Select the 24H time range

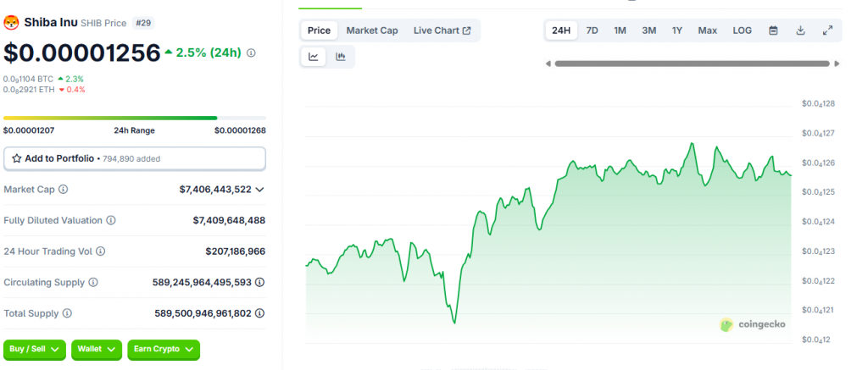561,30
